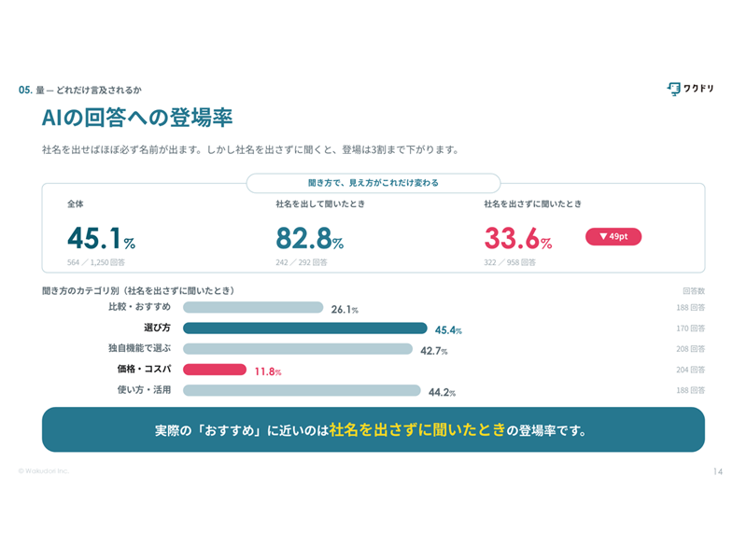Select the bold '選び方' row label
The image size is (747, 560).
coord(157,328)
